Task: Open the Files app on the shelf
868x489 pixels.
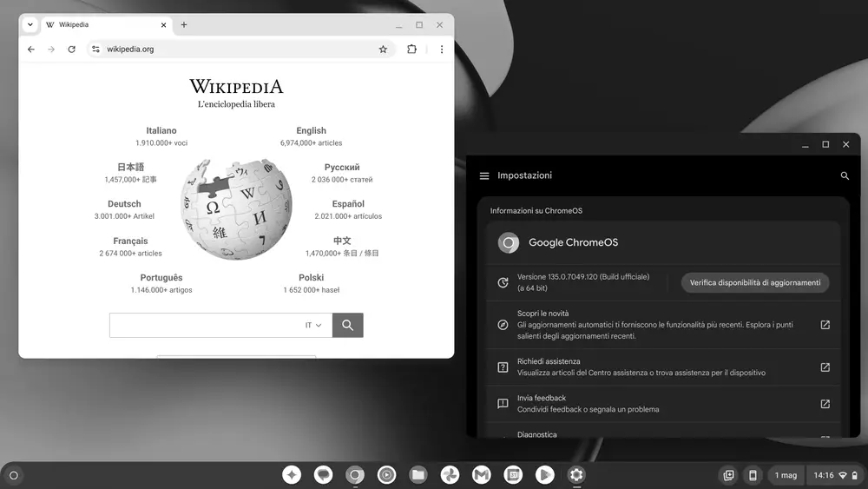Action: pos(418,474)
